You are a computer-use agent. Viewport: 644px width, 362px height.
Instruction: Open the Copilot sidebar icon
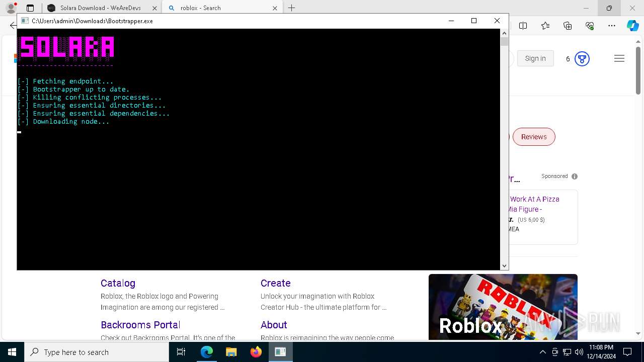(x=632, y=26)
